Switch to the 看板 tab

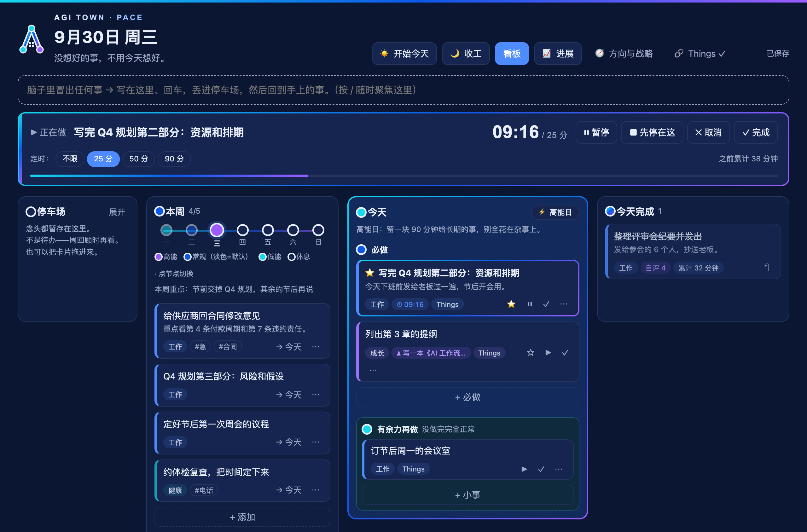point(512,54)
